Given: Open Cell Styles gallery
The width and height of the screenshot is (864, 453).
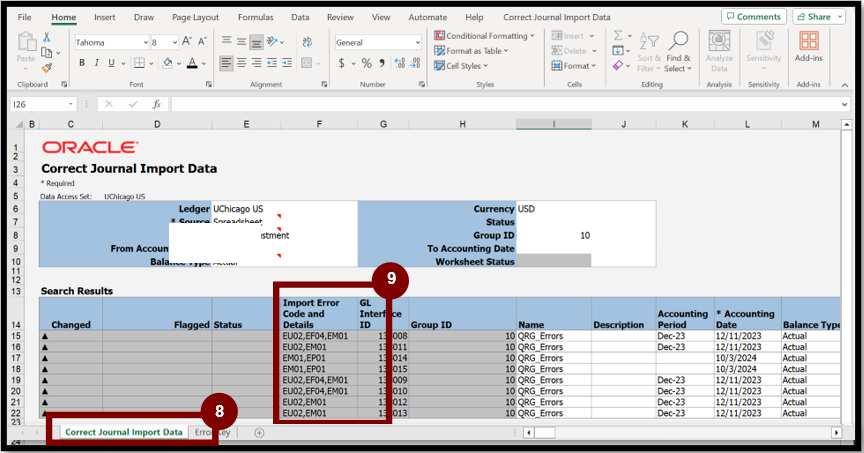Looking at the screenshot, I should pos(461,66).
